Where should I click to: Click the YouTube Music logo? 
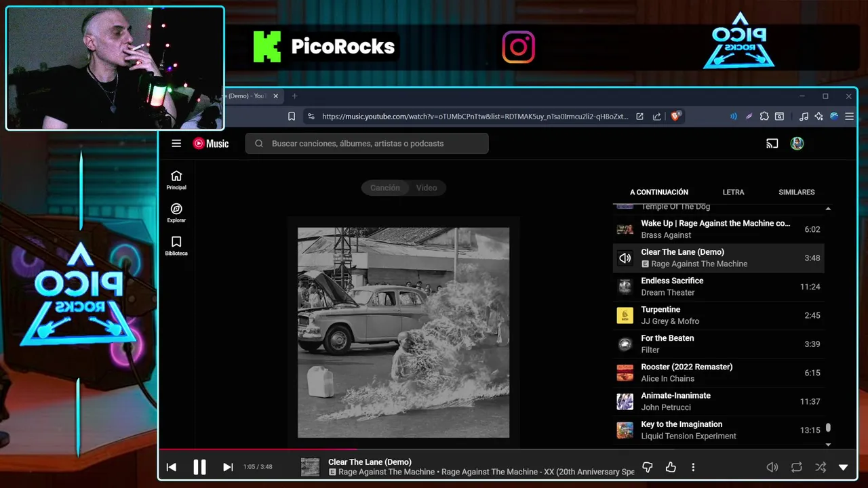[211, 143]
